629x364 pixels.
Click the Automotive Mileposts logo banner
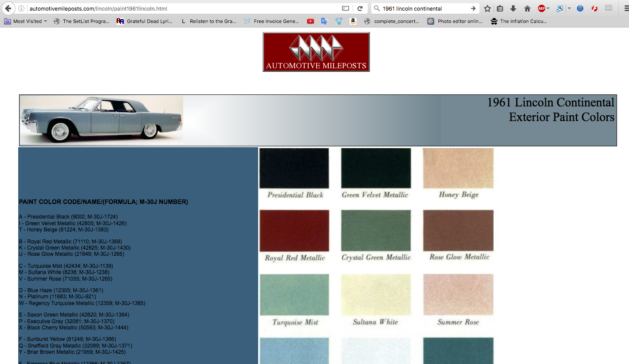(x=316, y=52)
